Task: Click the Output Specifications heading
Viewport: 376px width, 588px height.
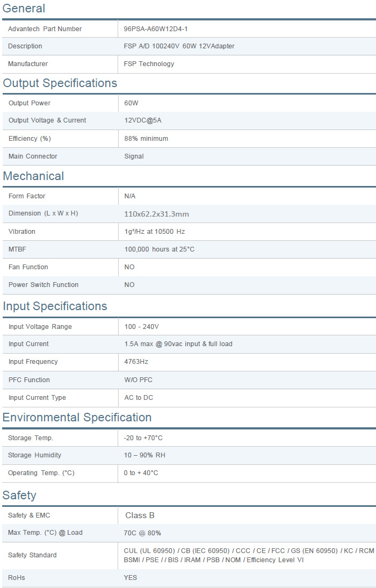Action: click(60, 83)
